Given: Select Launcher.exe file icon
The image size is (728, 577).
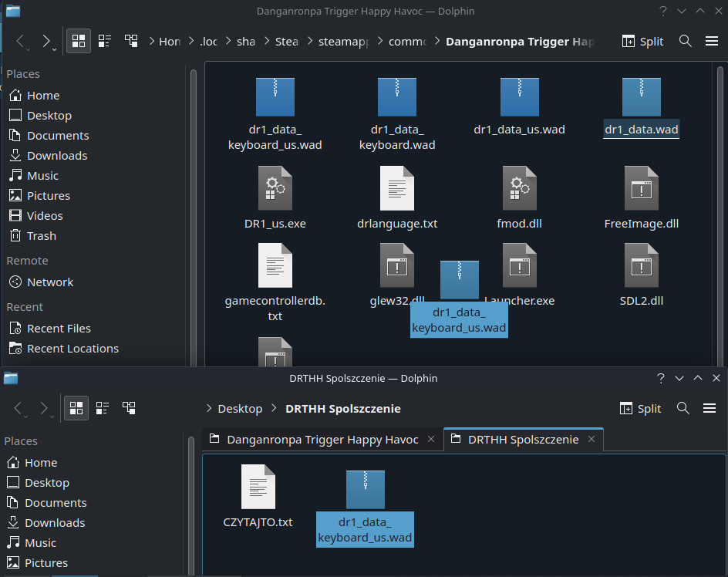Looking at the screenshot, I should (x=520, y=265).
